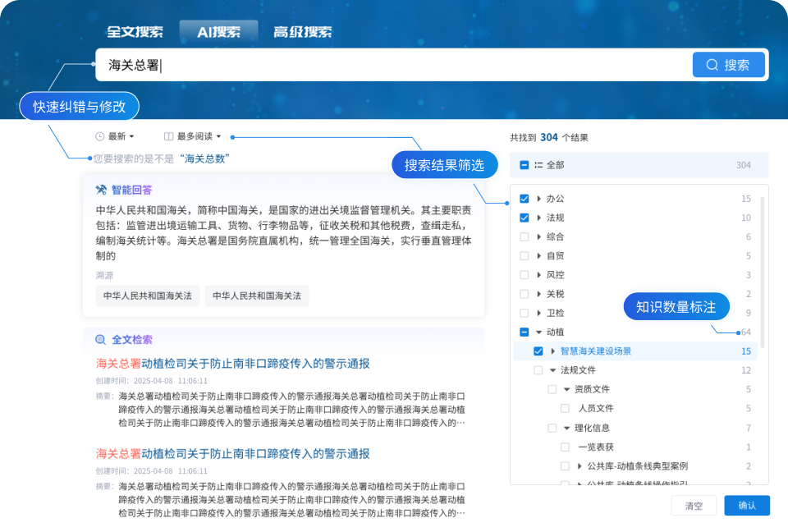The width and height of the screenshot is (788, 532).
Task: Click the 确认 button
Action: tap(747, 506)
